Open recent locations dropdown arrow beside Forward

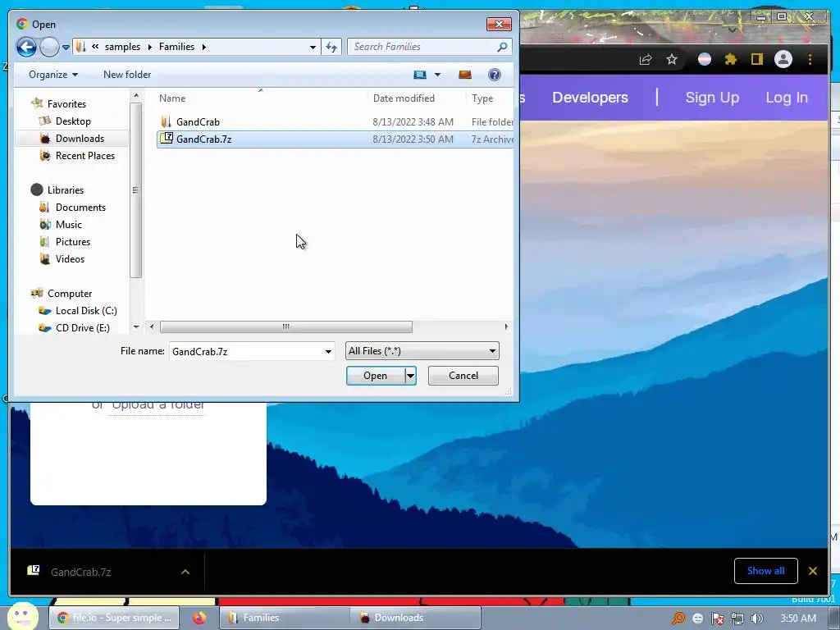point(66,47)
